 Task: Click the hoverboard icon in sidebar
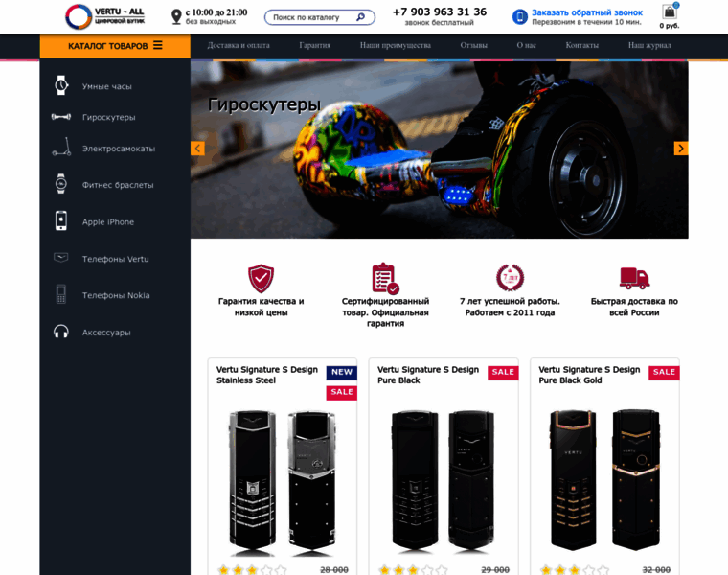[61, 117]
